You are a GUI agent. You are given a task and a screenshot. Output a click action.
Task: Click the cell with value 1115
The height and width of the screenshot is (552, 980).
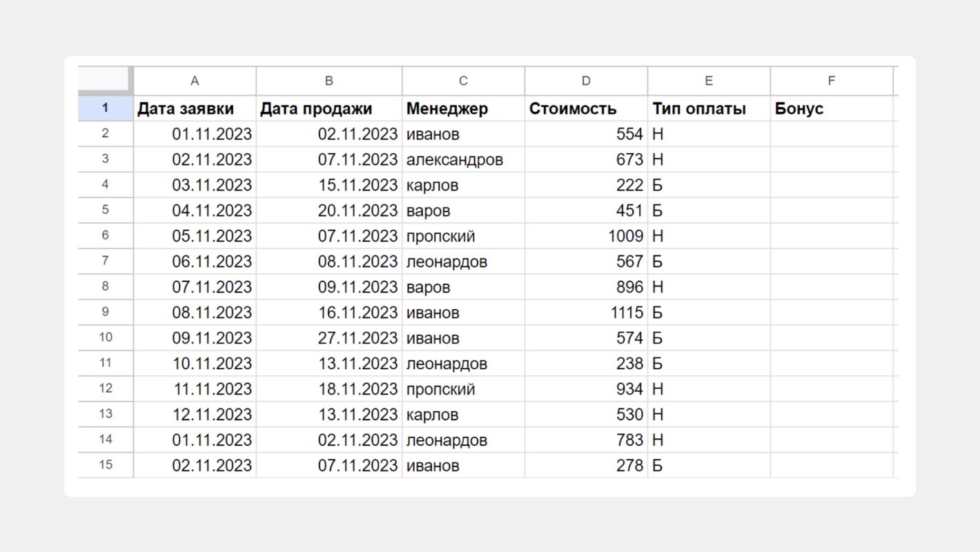pos(586,313)
